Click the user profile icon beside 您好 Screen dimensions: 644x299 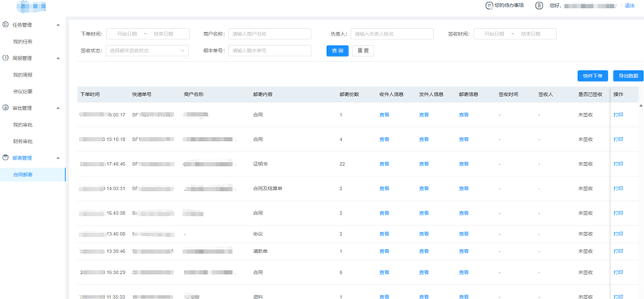point(539,6)
